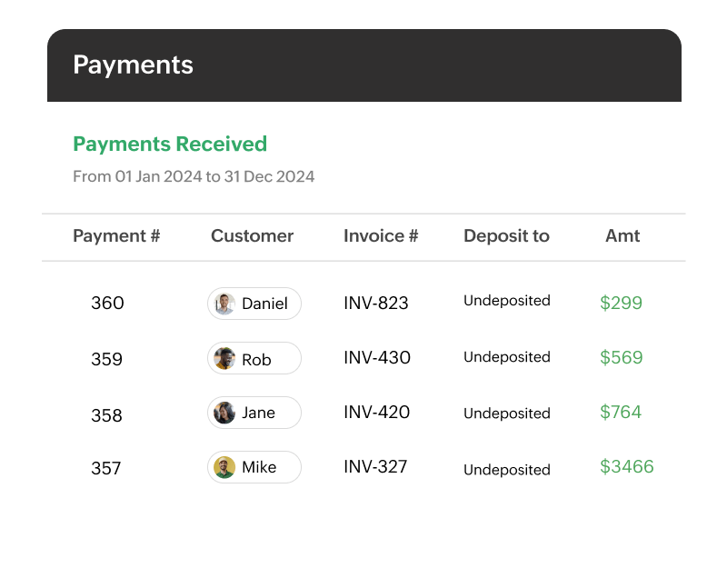Screen dimensions: 727x588
Task: Click the Undeposited status for payment 360
Action: (507, 300)
